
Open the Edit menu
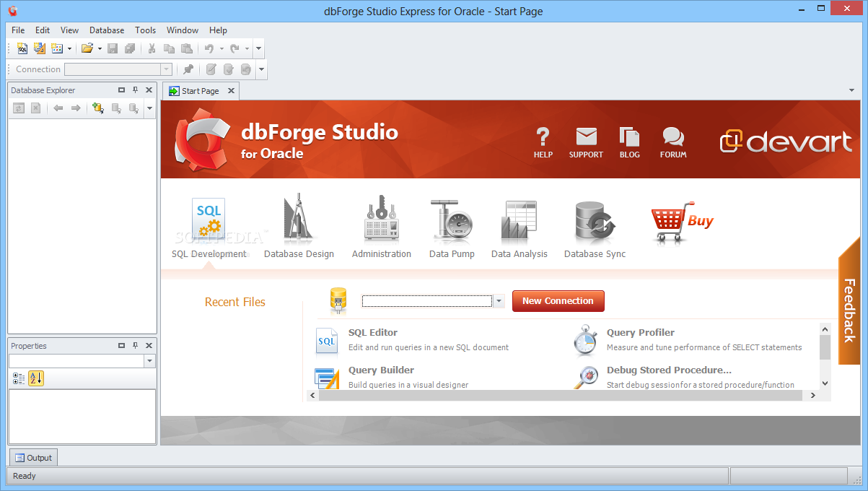click(x=43, y=30)
